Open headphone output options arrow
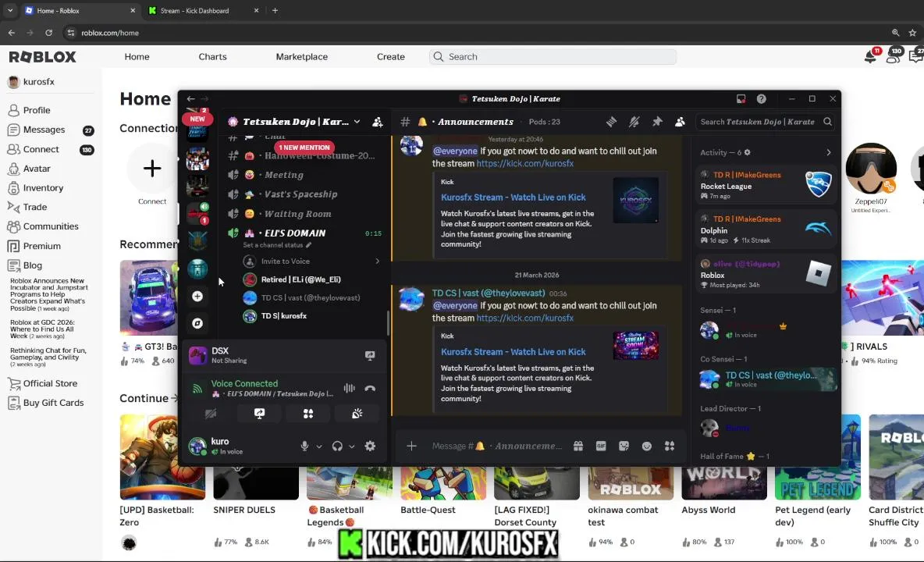The height and width of the screenshot is (562, 924). 352,446
